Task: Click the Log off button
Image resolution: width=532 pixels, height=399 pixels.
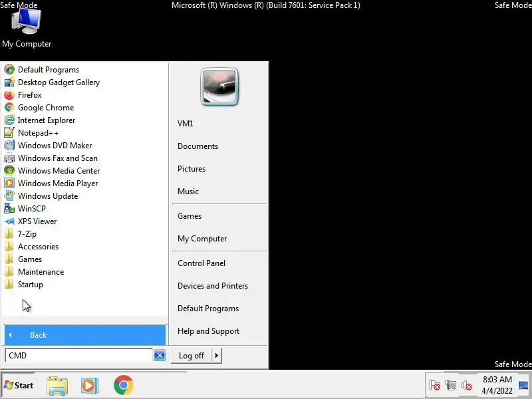Action: [x=192, y=356]
